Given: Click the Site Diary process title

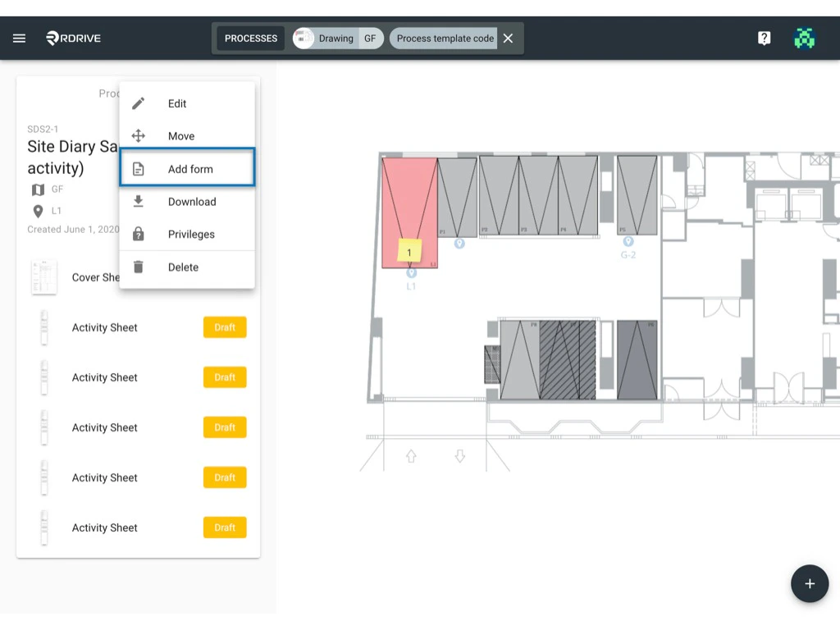Looking at the screenshot, I should pyautogui.click(x=72, y=157).
